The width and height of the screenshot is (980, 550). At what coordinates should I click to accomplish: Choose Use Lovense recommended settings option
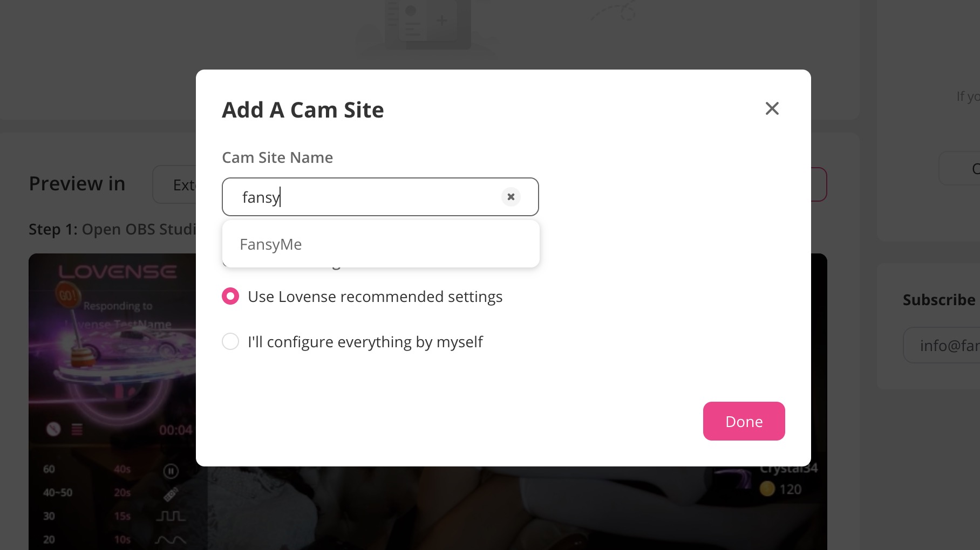[x=230, y=296]
